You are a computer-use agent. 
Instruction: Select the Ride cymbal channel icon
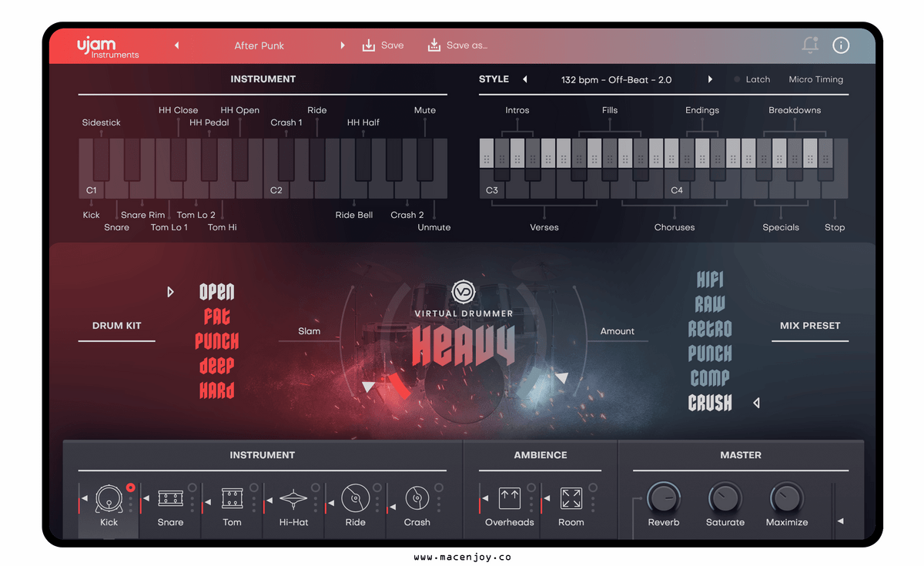(355, 498)
